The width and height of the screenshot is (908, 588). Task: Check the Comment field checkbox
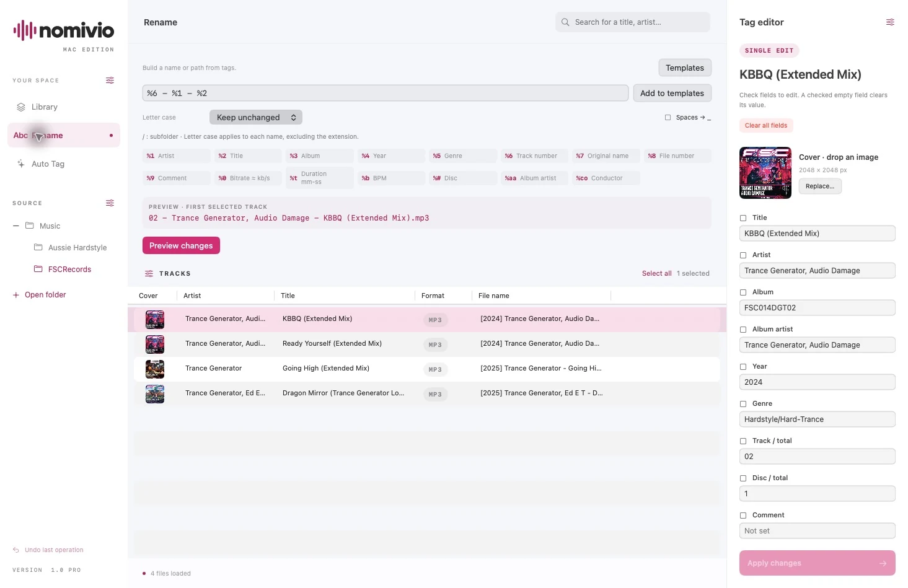pyautogui.click(x=743, y=516)
